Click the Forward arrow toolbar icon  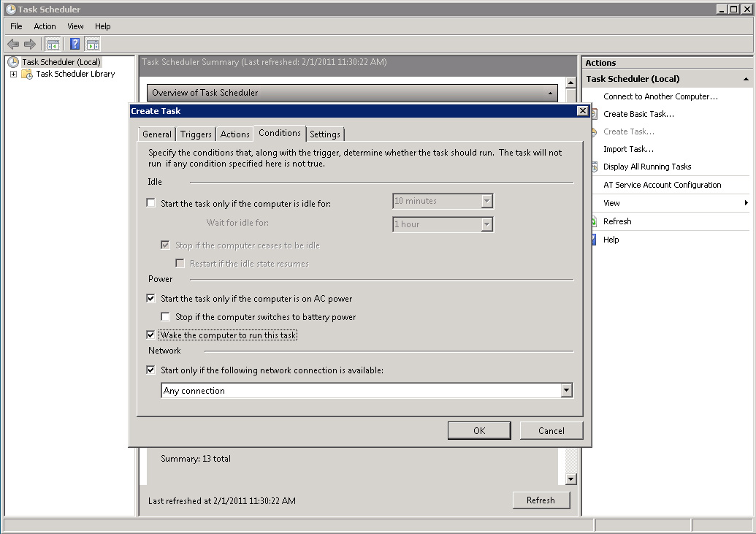point(30,45)
